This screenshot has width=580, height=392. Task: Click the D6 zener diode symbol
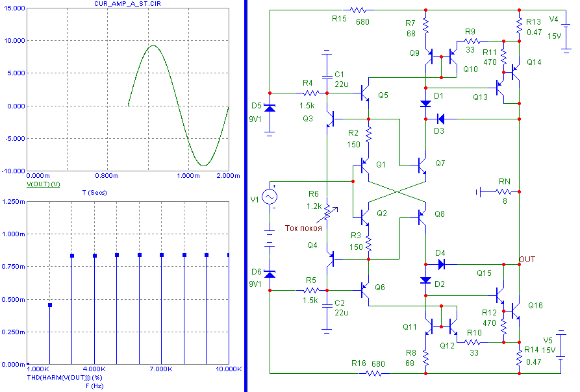click(270, 274)
